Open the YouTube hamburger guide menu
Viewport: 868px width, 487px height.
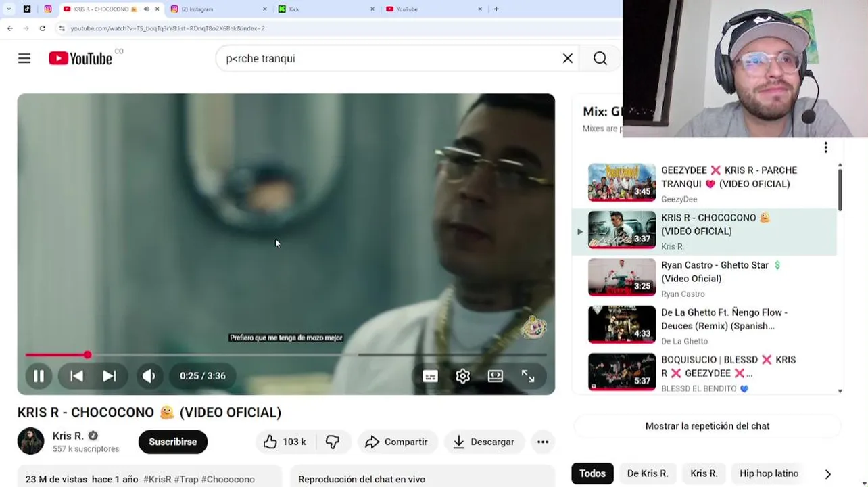pos(24,58)
